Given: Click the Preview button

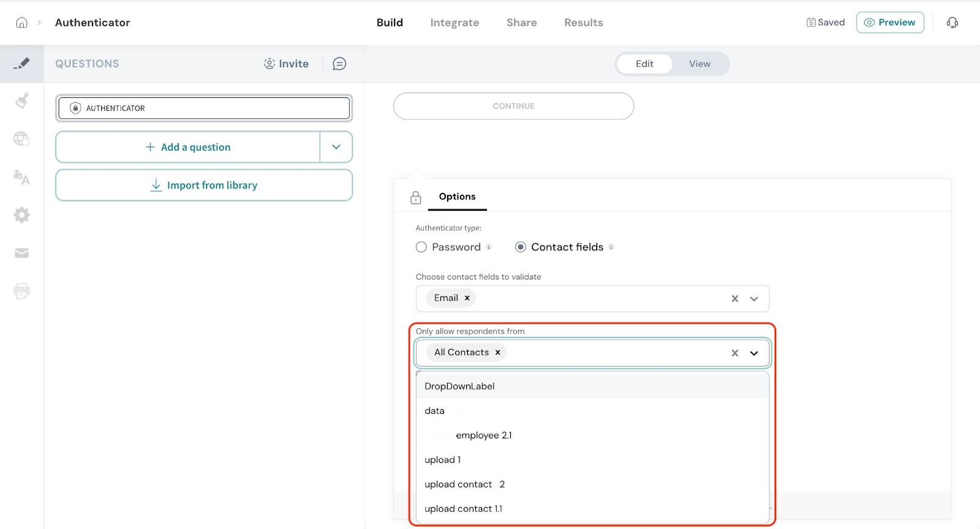Looking at the screenshot, I should [889, 23].
